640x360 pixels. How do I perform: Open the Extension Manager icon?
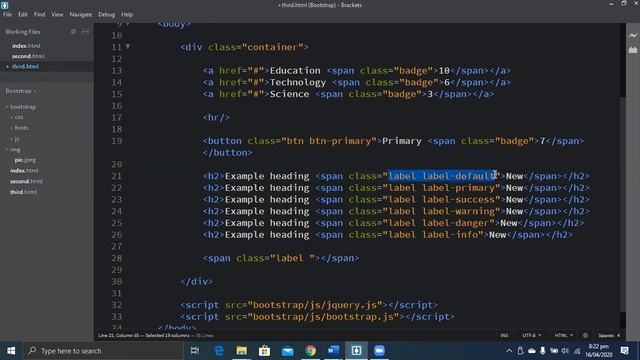(x=633, y=50)
